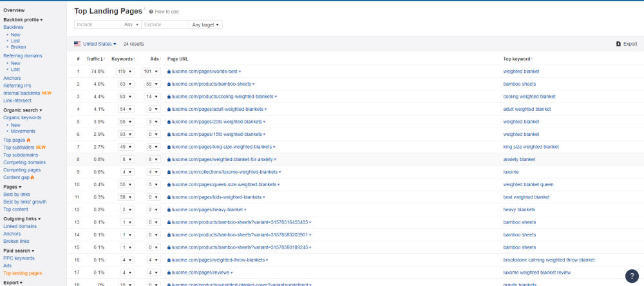Click the lock icon beside worlds-best URL
The width and height of the screenshot is (644, 286).
(169, 71)
